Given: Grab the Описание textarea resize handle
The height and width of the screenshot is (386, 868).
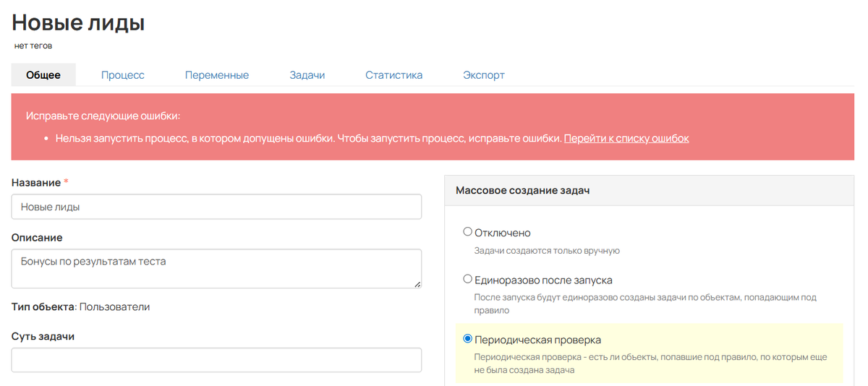Looking at the screenshot, I should (417, 285).
